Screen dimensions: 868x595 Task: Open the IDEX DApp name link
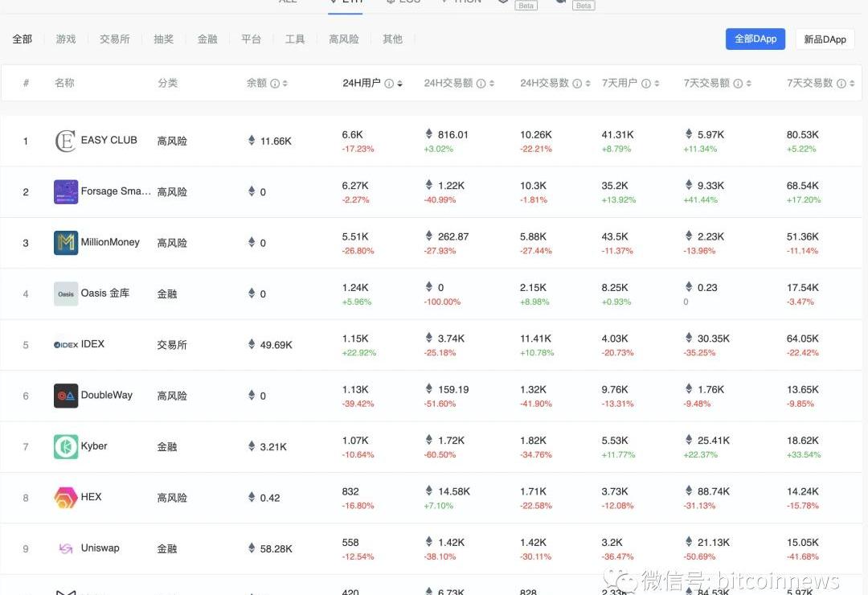[x=92, y=344]
